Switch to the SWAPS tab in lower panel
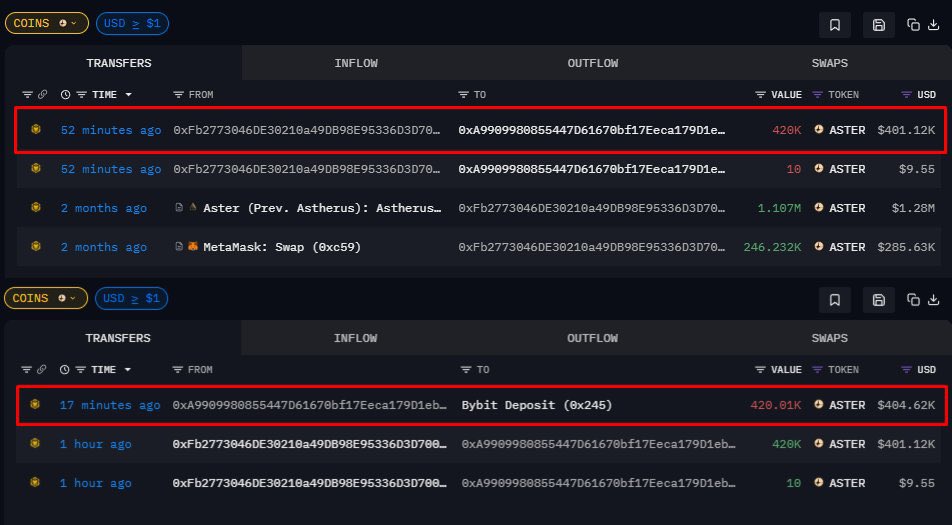Viewport: 952px width, 525px height. (830, 338)
